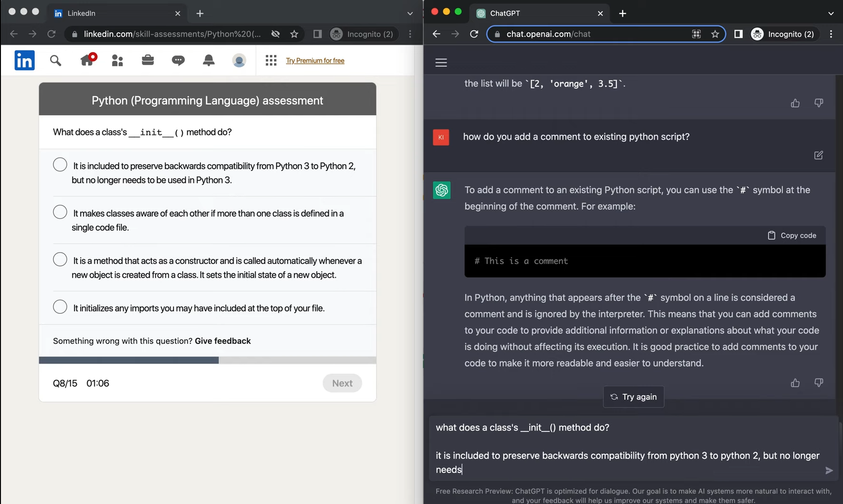Viewport: 843px width, 504px height.
Task: Click '# This is a comment' code line
Action: [x=521, y=261]
